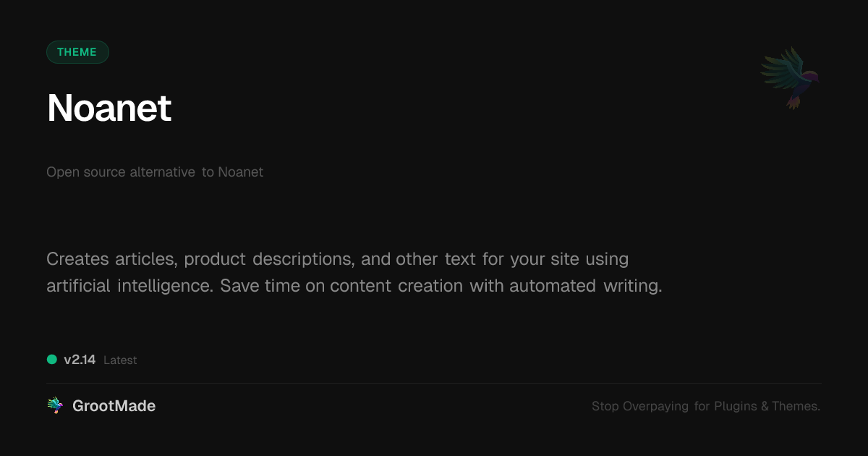Open the GrootMade brand name link
This screenshot has width=868, height=456.
coord(114,406)
